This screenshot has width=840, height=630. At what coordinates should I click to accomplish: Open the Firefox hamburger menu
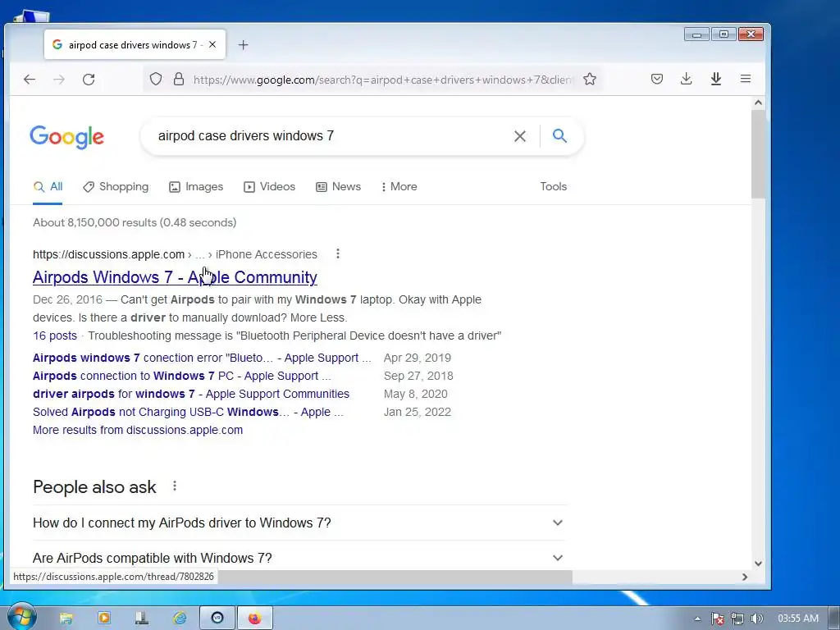click(x=745, y=79)
